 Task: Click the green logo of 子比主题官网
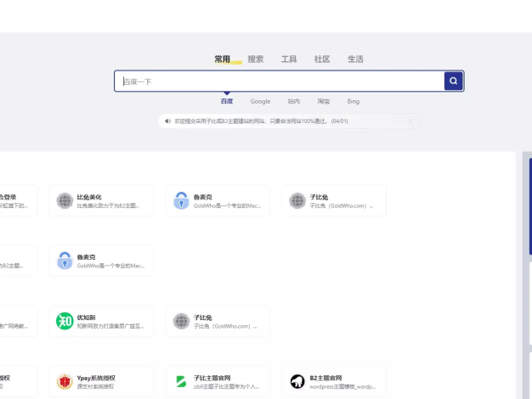[x=181, y=381]
